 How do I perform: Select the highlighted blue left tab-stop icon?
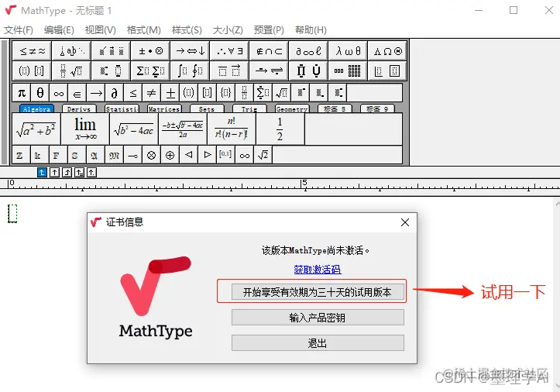click(42, 173)
